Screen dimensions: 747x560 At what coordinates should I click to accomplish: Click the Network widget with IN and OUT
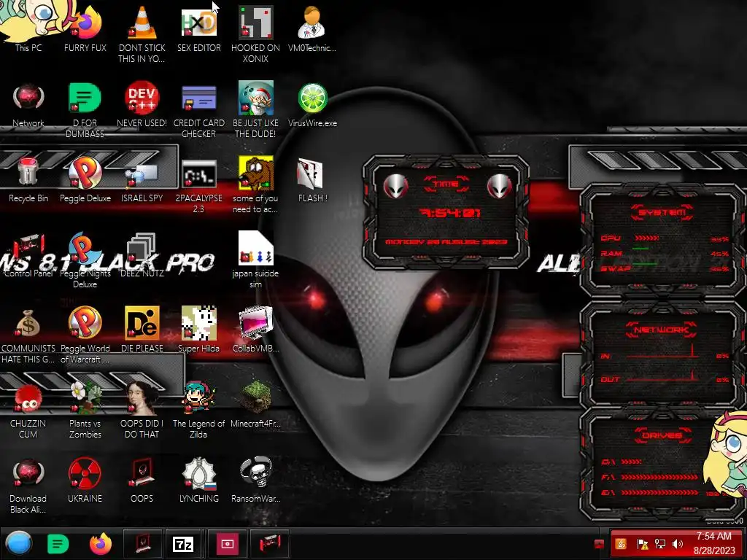tap(662, 354)
